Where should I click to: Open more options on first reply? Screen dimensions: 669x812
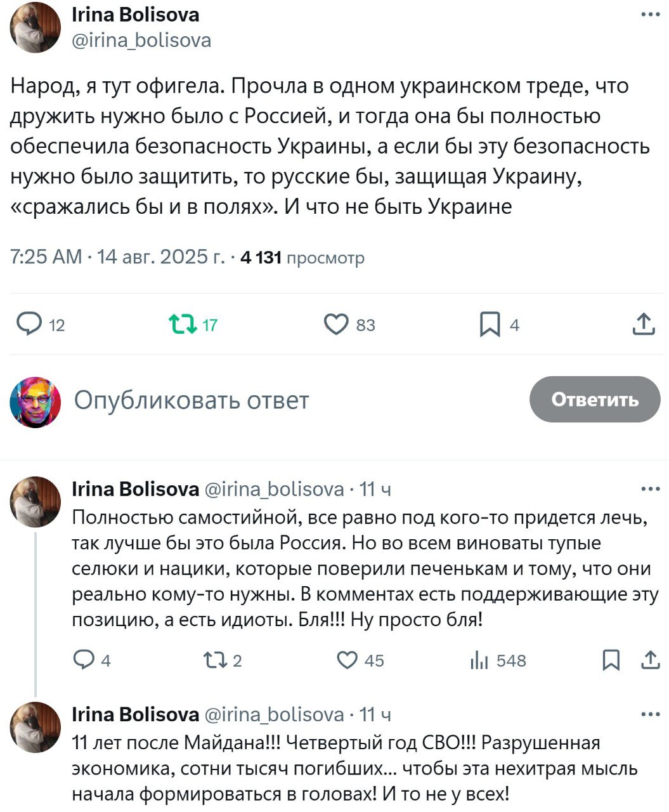650,489
